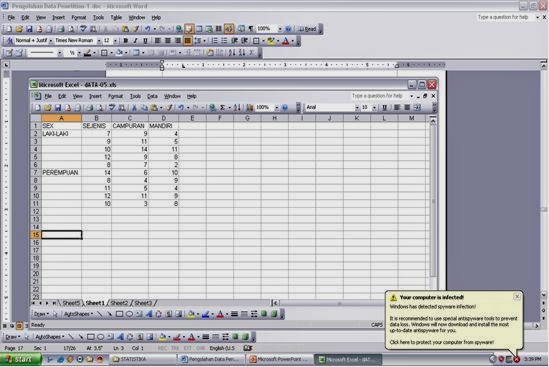Open font size 12 dropdown in Word
Screen dimensions: 549x367
coord(115,41)
